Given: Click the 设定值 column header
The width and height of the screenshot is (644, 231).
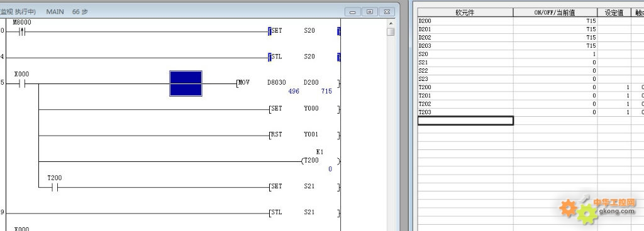Looking at the screenshot, I should click(614, 13).
